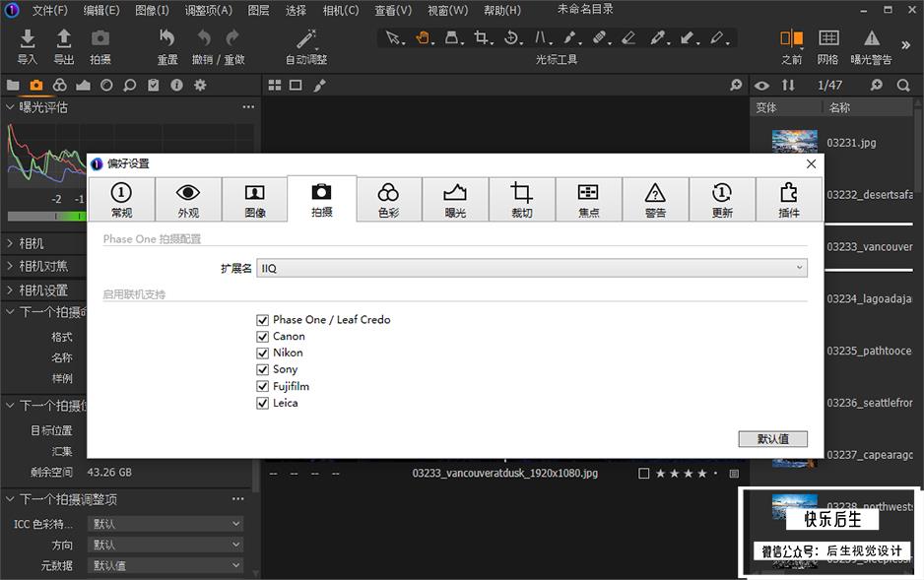Expand the 相机设置 panel
The image size is (924, 580).
(x=10, y=290)
